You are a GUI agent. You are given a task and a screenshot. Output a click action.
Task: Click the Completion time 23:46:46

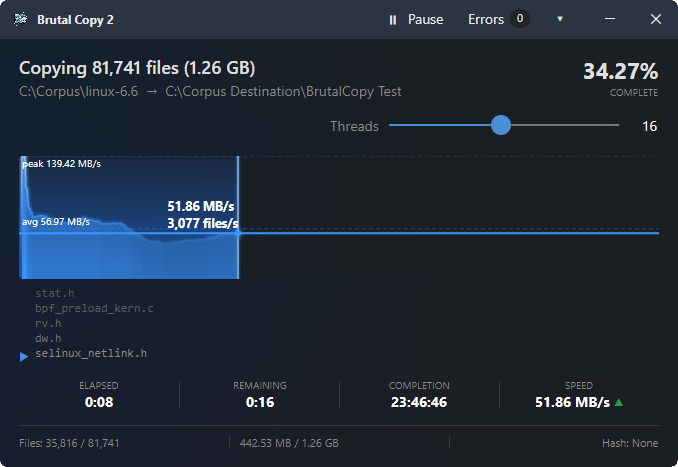pos(419,402)
